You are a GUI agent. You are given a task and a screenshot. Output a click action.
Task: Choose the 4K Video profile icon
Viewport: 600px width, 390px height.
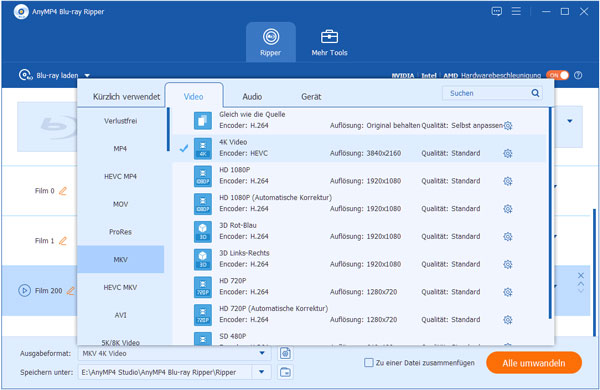(202, 148)
